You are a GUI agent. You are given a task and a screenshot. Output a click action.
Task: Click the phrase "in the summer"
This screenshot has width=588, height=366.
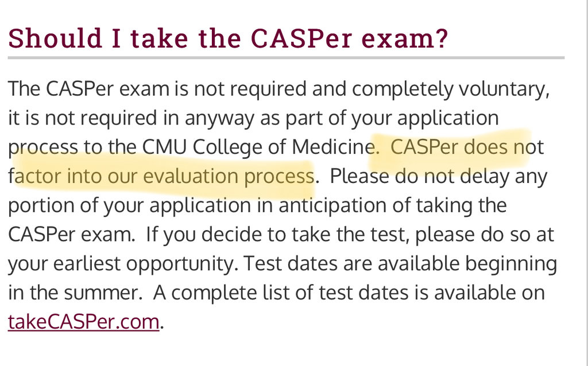click(x=75, y=293)
